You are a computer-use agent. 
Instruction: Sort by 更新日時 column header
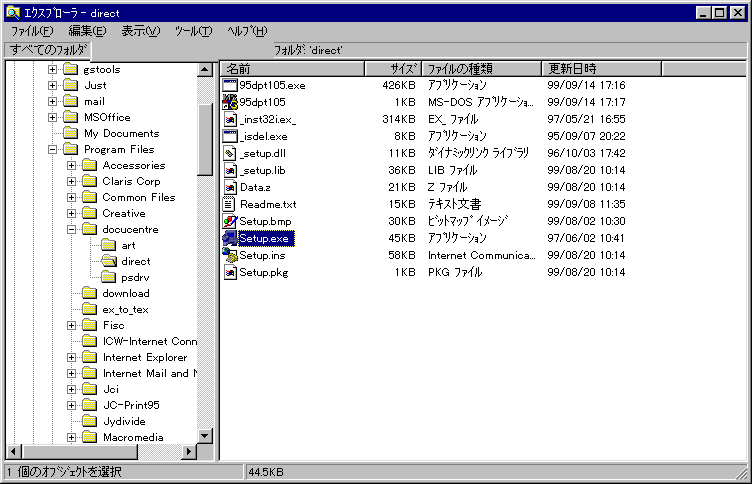click(601, 69)
